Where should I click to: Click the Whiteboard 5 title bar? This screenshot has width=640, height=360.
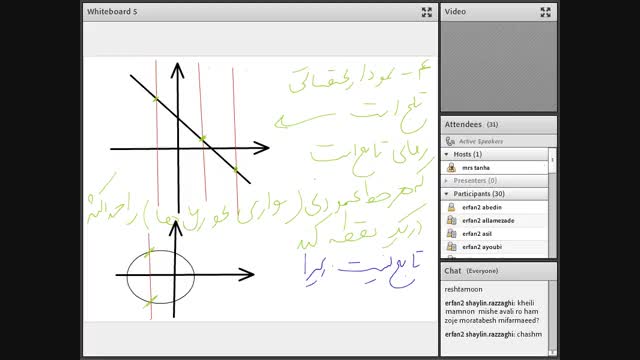click(x=260, y=12)
